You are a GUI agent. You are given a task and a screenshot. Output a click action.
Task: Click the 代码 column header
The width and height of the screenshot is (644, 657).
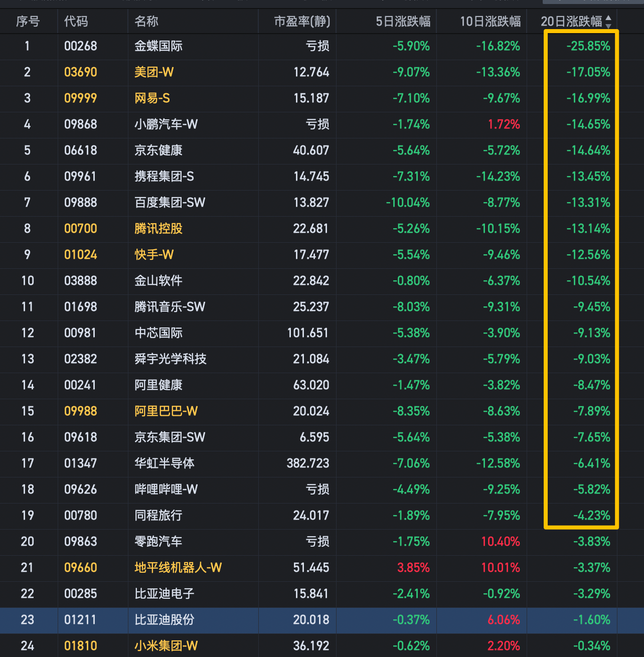point(76,22)
